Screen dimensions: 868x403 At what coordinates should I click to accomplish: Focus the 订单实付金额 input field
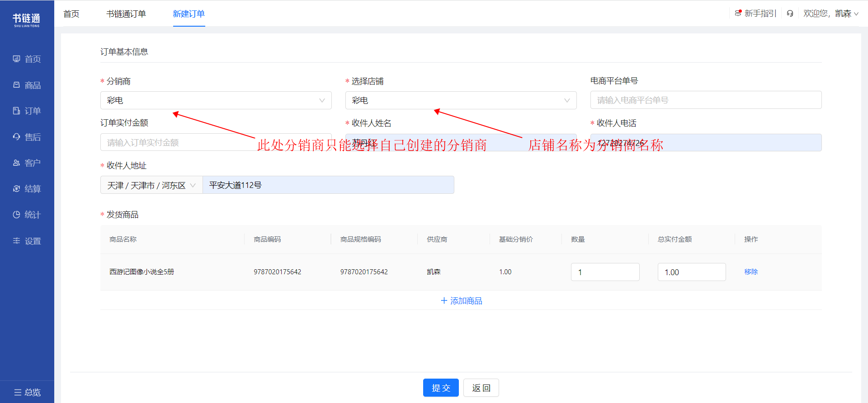coord(216,142)
